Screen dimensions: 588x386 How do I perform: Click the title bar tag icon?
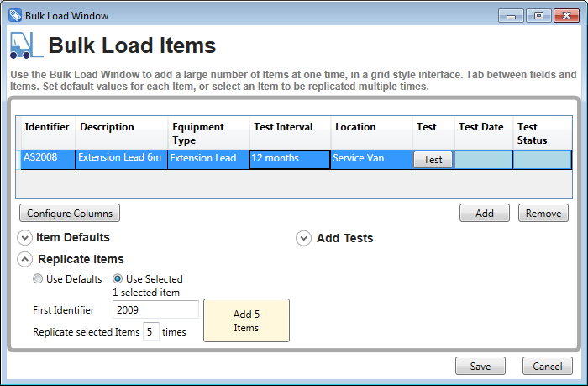14,15
